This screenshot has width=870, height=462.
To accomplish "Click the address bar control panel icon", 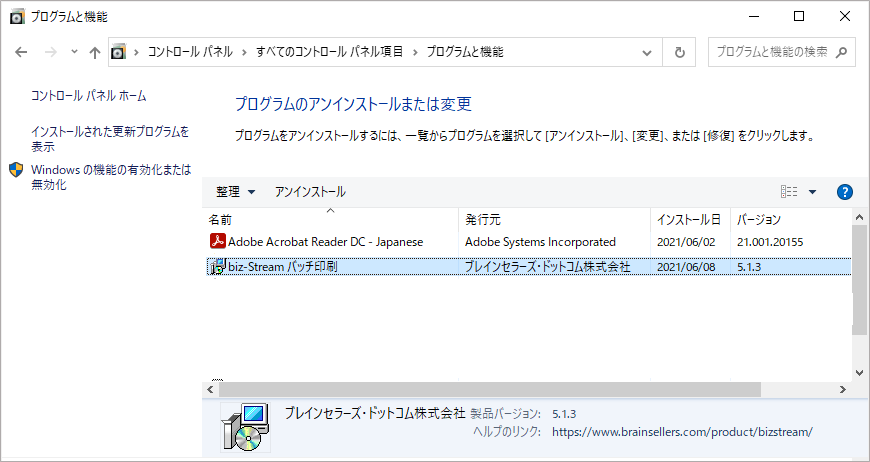I will [x=118, y=52].
